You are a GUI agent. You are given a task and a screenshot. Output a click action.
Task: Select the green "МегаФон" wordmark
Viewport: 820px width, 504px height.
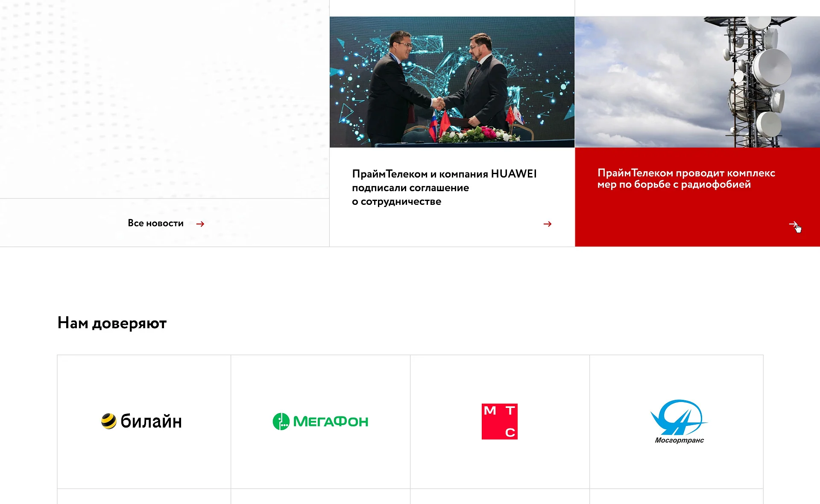(x=331, y=422)
